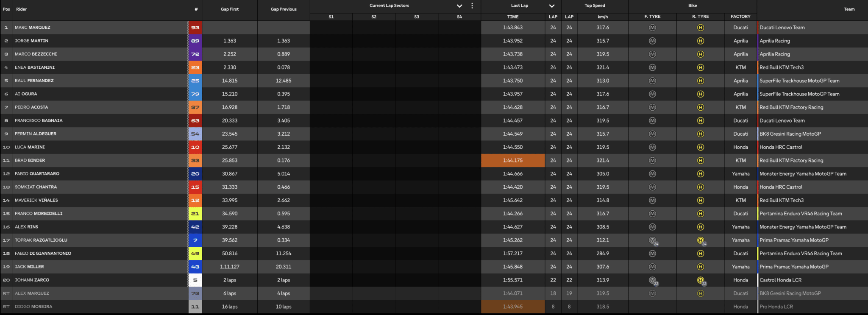Click Marc Marquez's front tyre icon
The width and height of the screenshot is (868, 315).
pos(652,28)
